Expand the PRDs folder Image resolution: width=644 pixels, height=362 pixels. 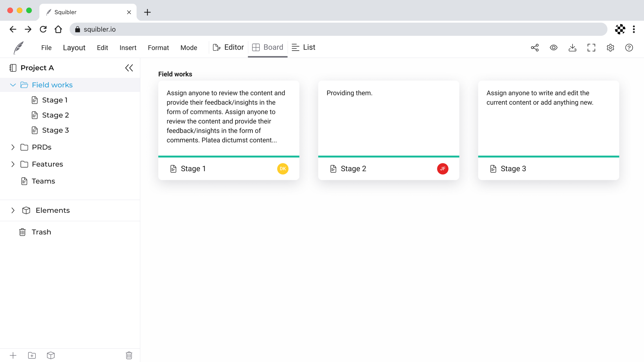13,147
